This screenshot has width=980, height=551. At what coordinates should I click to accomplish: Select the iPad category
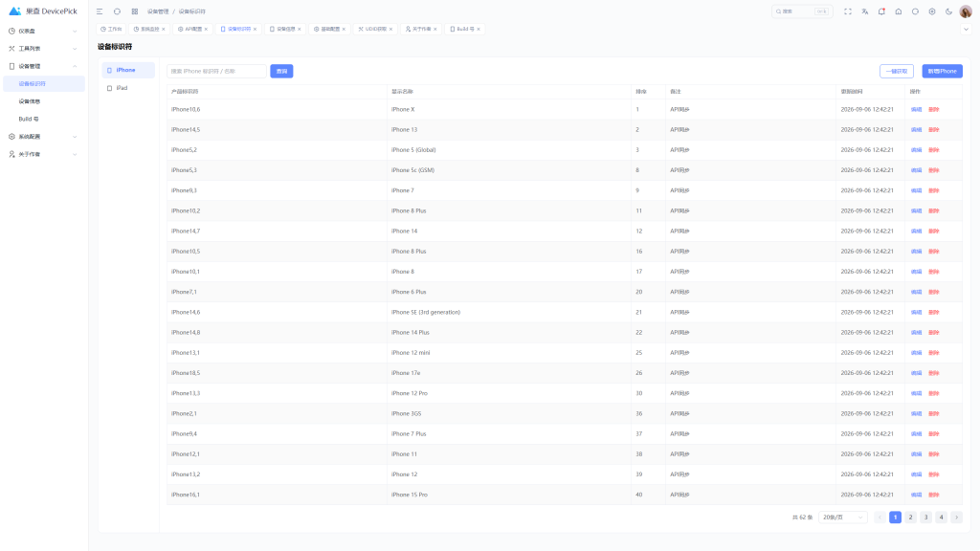128,88
